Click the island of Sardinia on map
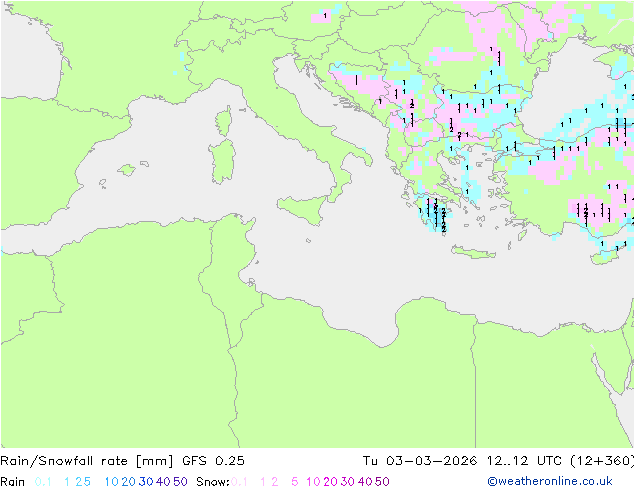Image resolution: width=634 pixels, height=490 pixels. [222, 162]
